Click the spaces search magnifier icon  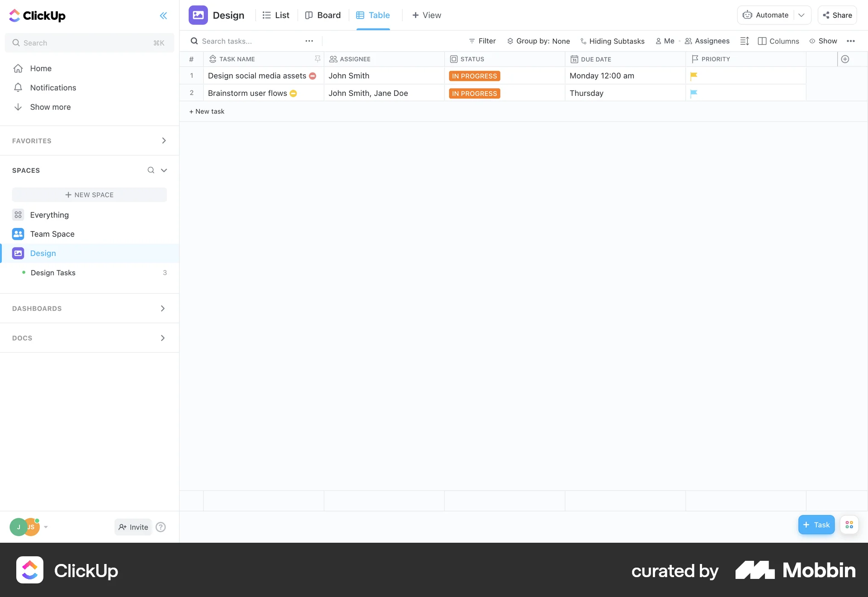tap(151, 170)
